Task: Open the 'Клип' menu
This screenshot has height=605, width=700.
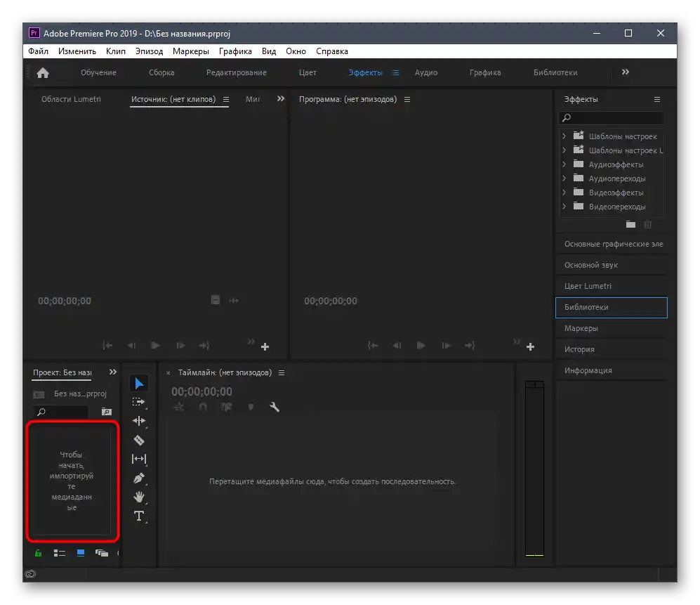Action: tap(116, 51)
